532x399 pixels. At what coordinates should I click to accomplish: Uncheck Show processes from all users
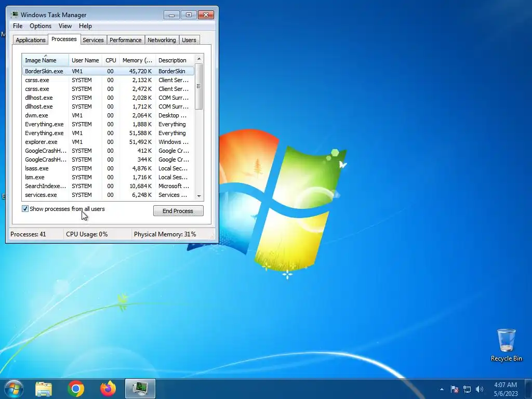click(x=25, y=209)
